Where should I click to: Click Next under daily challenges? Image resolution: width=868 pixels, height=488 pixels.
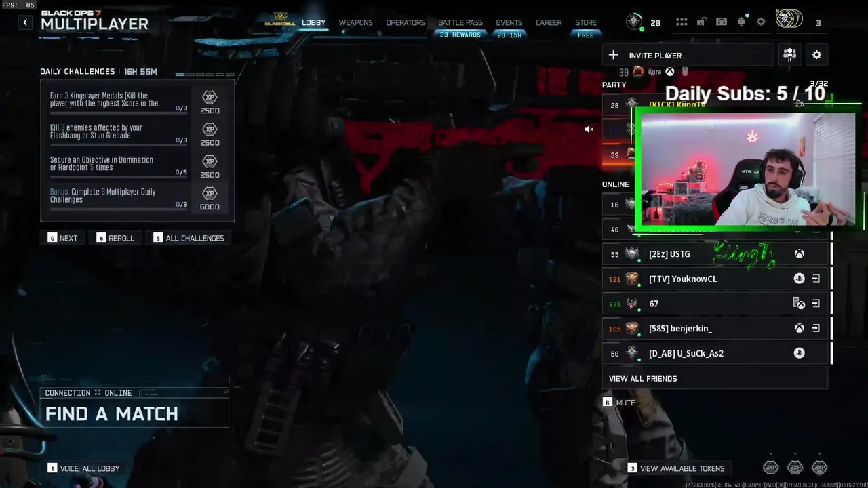(62, 238)
